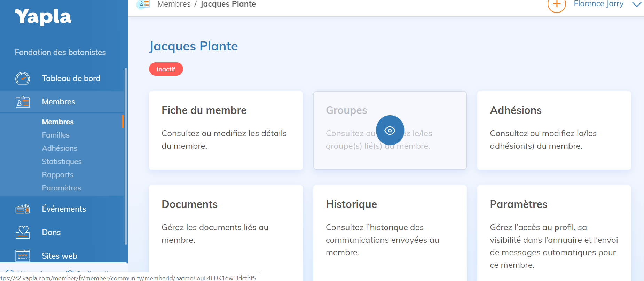The width and height of the screenshot is (644, 281).
Task: Click the Membres breadcrumb link
Action: (x=174, y=4)
